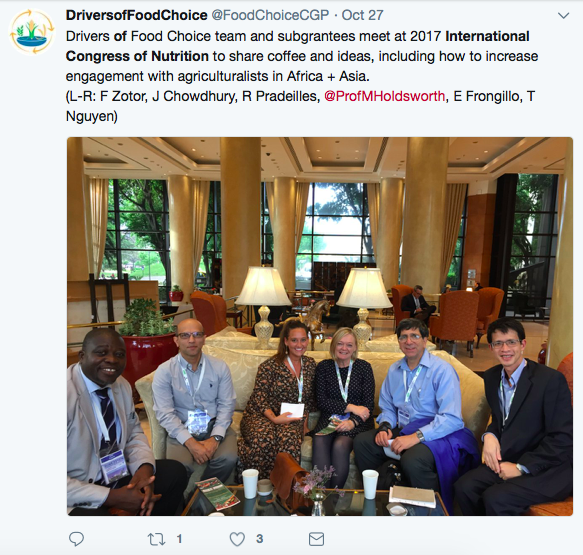The image size is (583, 555).
Task: Click the DriversofFoodChoice display name
Action: click(x=136, y=15)
